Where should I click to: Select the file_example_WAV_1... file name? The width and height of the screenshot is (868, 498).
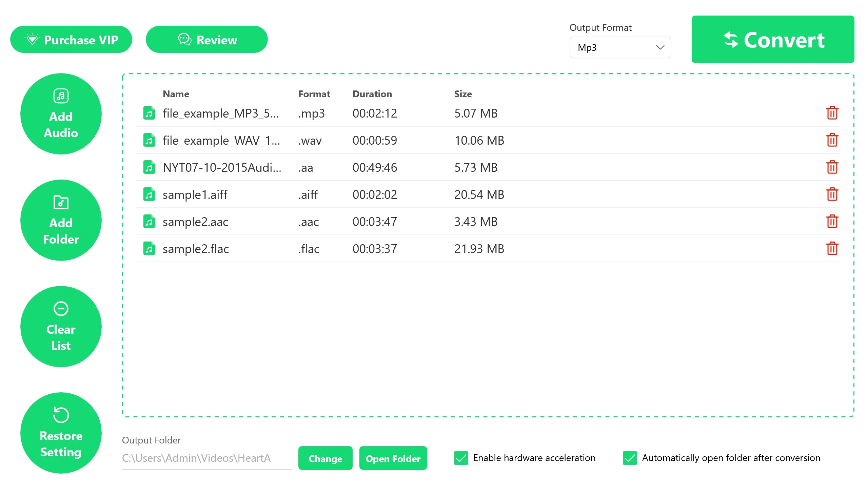click(x=221, y=140)
